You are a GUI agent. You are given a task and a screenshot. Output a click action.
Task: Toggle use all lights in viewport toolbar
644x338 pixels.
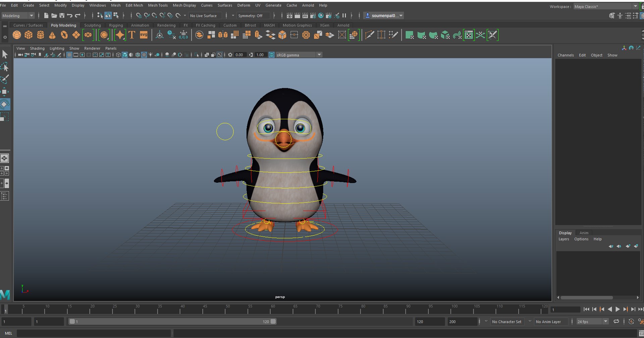pyautogui.click(x=150, y=55)
